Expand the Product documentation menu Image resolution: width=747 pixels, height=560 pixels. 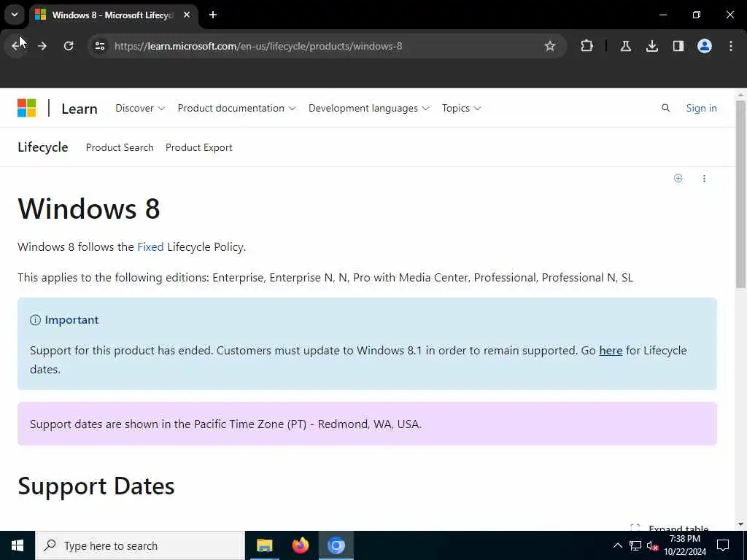tap(236, 108)
